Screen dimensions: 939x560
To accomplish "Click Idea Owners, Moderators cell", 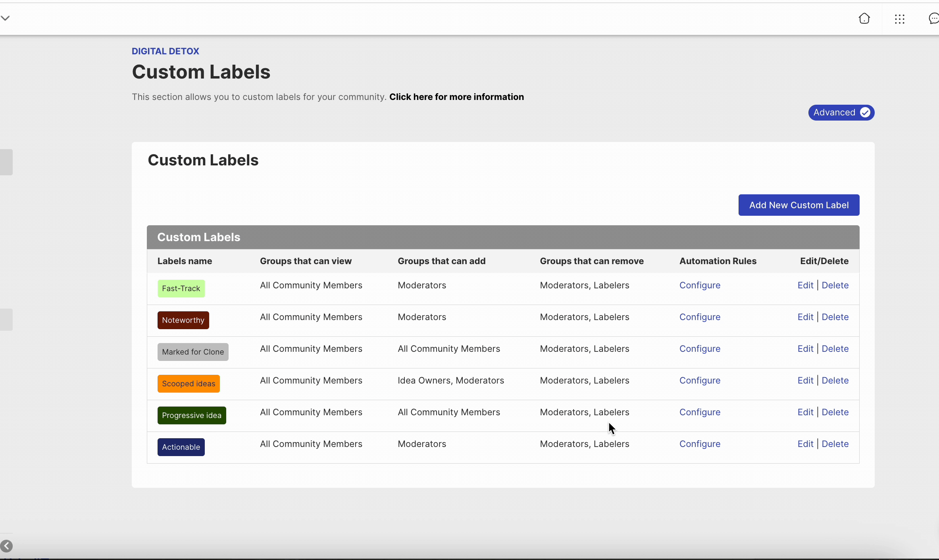I will click(451, 380).
